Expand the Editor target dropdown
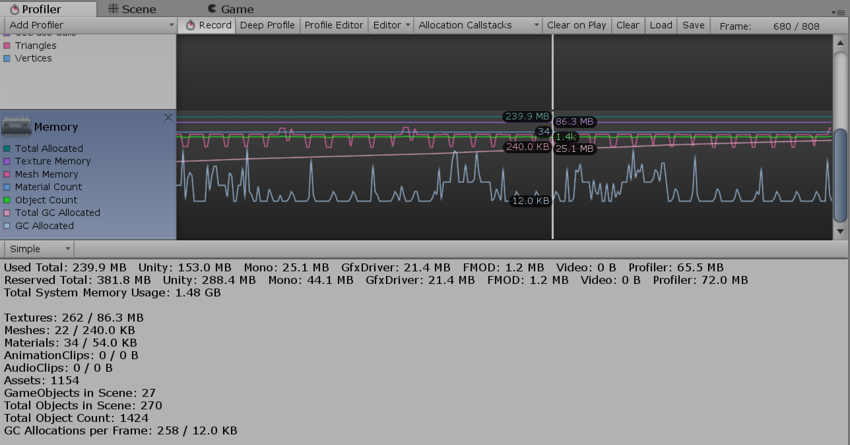Image resolution: width=850 pixels, height=445 pixels. 391,25
